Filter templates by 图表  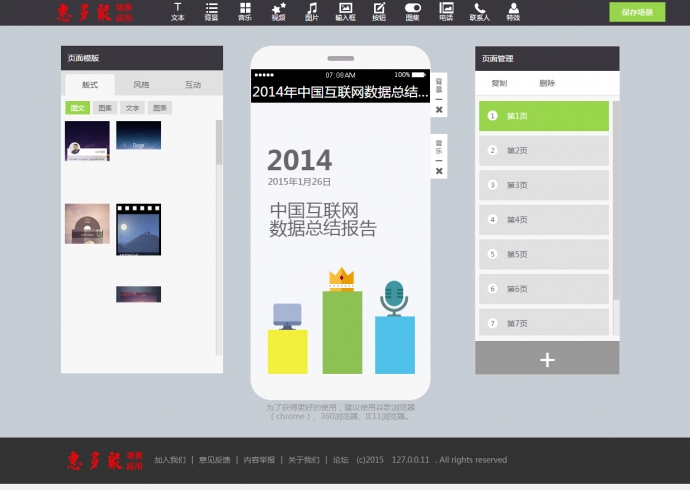[x=160, y=107]
